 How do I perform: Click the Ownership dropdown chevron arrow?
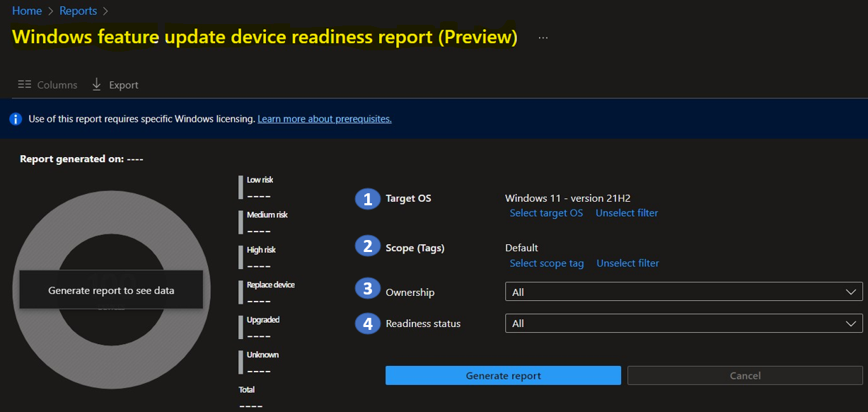[850, 292]
